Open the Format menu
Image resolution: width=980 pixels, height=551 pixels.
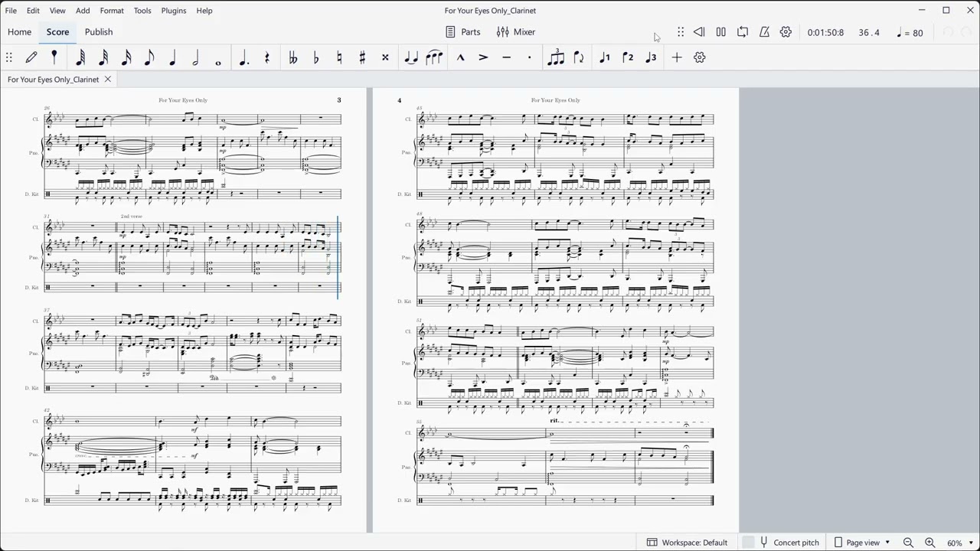pyautogui.click(x=112, y=11)
